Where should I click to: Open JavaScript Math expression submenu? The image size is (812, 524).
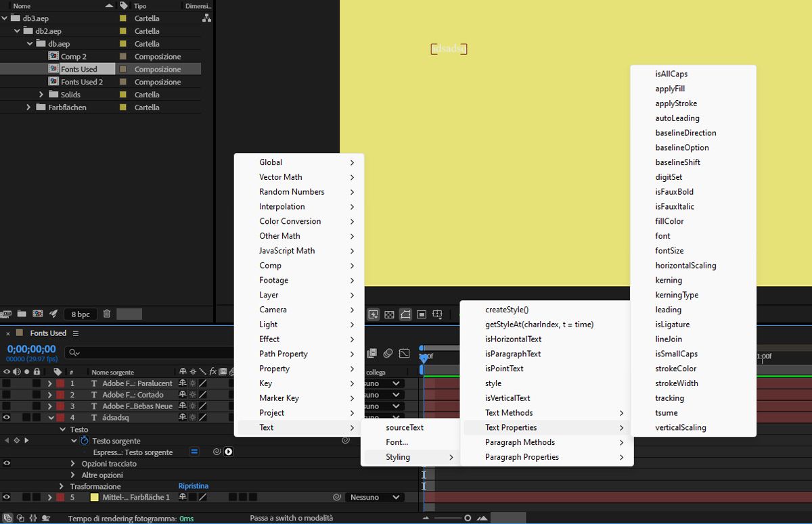point(299,251)
